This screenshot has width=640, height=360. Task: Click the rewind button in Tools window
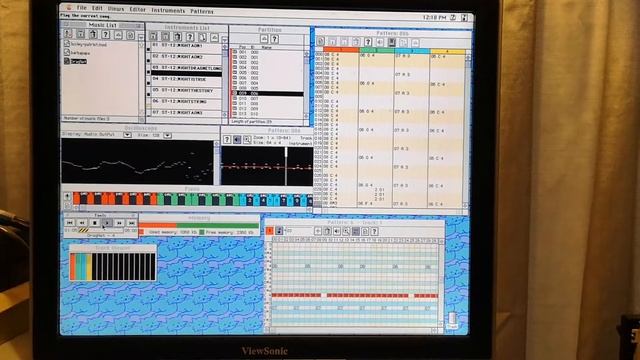click(82, 223)
